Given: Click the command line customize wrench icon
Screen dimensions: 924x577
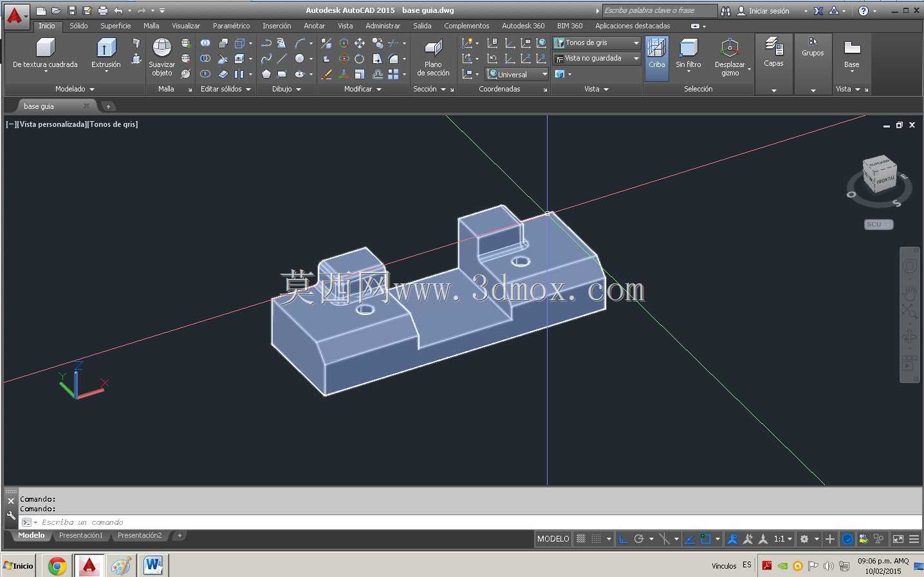Looking at the screenshot, I should click(11, 515).
